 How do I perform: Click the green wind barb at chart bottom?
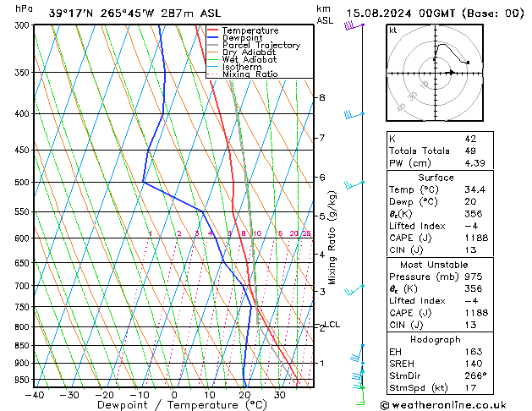coord(361,399)
